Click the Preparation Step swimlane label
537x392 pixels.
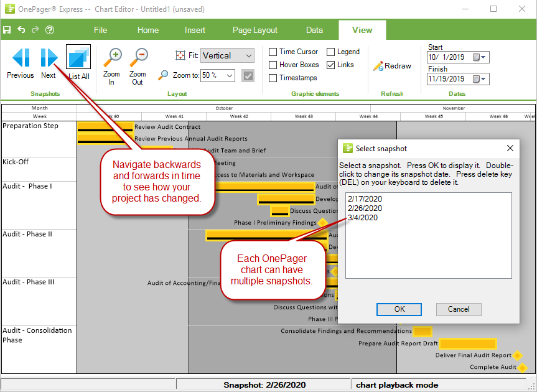point(30,126)
